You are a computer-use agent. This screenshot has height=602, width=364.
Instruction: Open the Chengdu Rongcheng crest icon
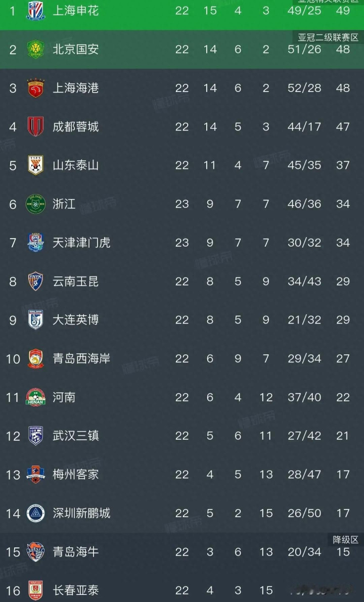(x=35, y=126)
